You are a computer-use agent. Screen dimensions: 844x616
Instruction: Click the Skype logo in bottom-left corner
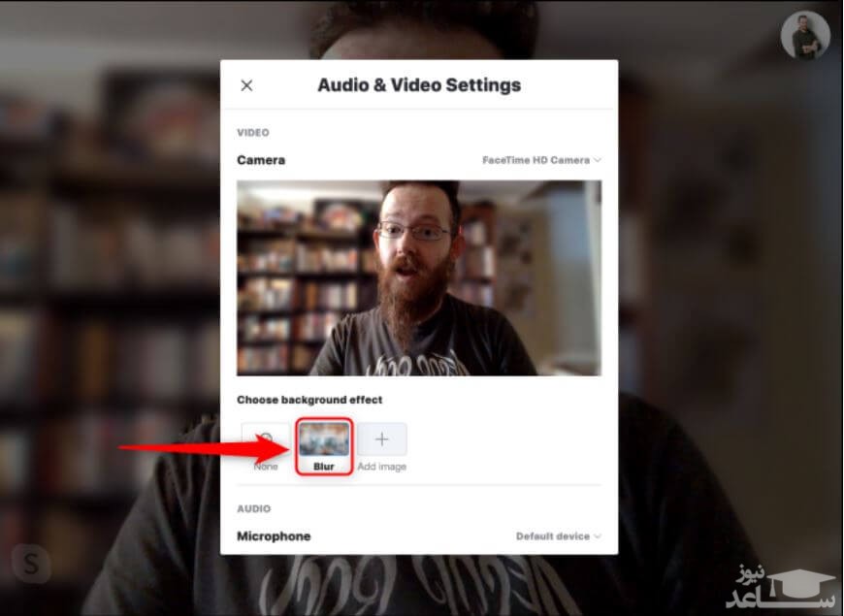32,565
